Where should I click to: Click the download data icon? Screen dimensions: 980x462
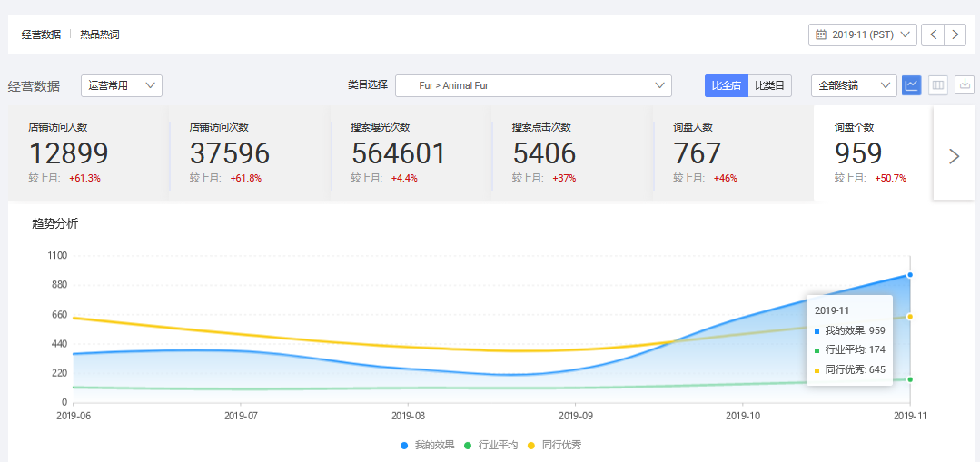[x=964, y=85]
